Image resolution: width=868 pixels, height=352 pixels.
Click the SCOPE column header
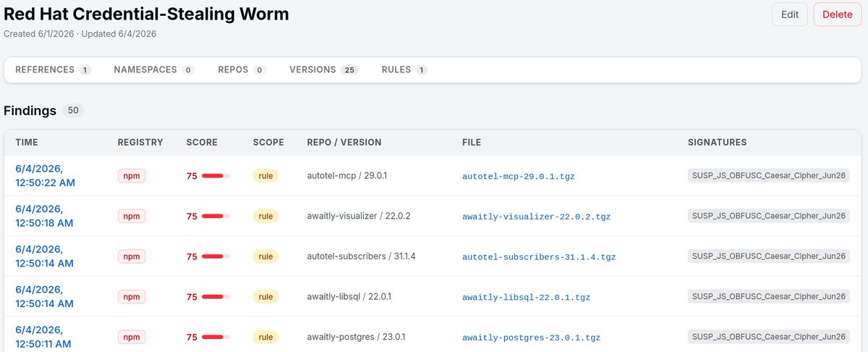click(x=268, y=143)
